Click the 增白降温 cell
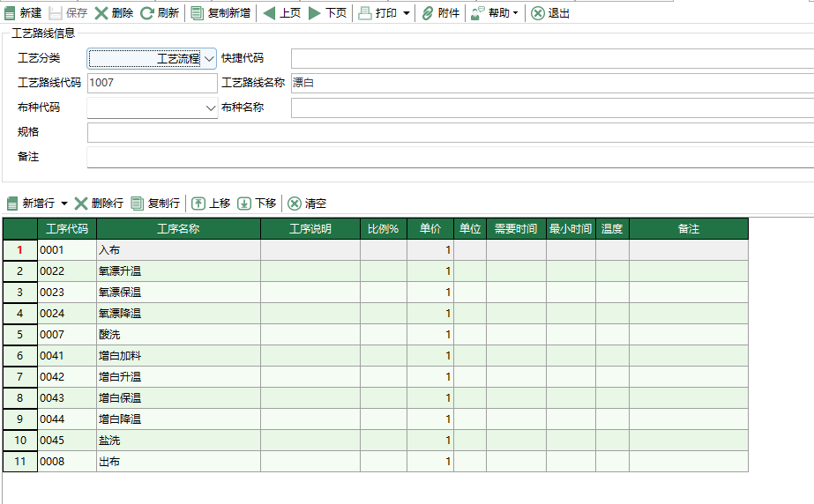This screenshot has width=814, height=504. pos(178,419)
